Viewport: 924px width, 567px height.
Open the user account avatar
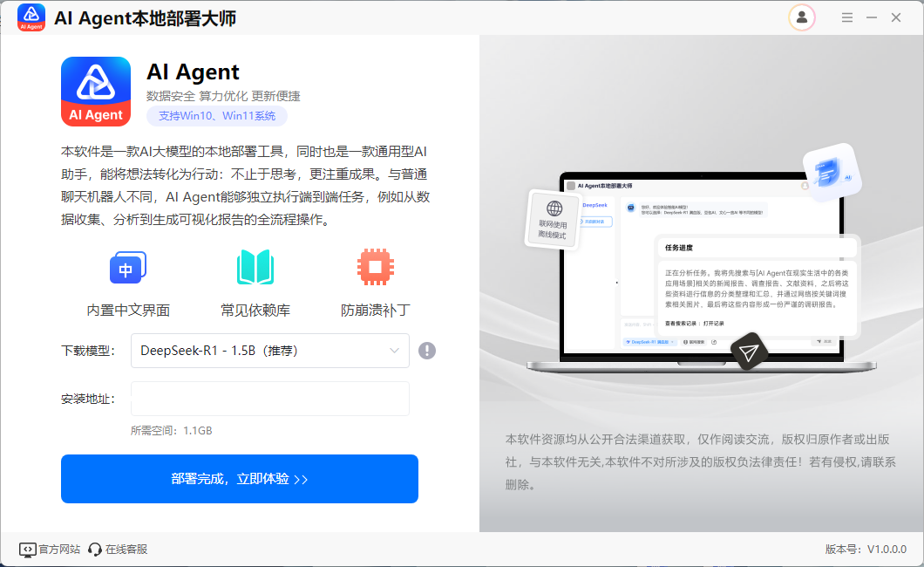tap(801, 17)
